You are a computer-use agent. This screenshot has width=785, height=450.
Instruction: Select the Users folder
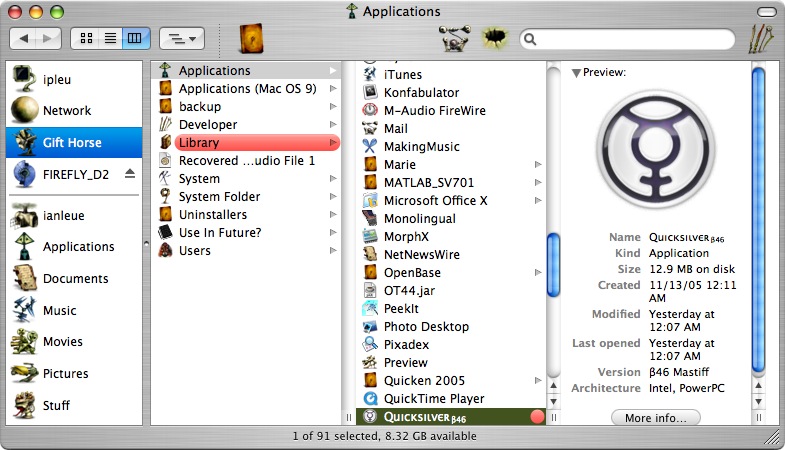coord(246,251)
